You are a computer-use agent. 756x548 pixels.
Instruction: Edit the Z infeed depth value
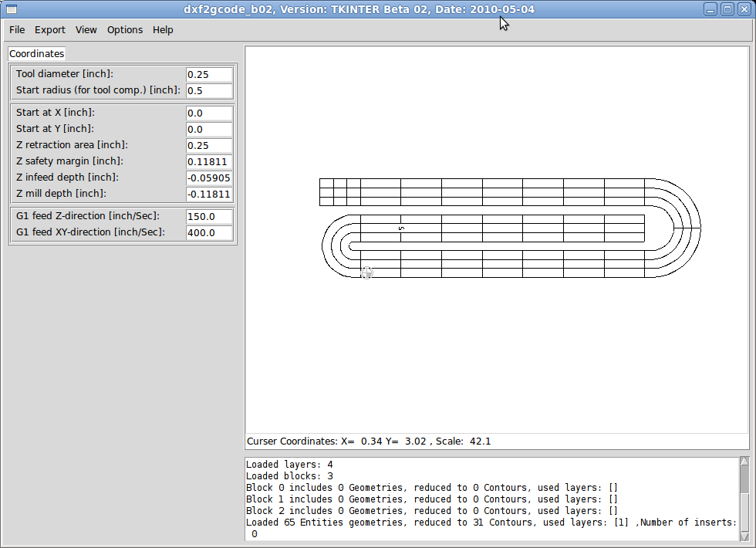click(x=208, y=178)
